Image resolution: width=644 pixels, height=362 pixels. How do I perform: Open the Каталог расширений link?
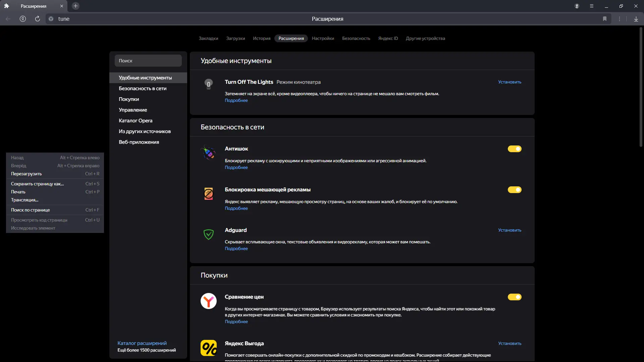click(x=142, y=343)
